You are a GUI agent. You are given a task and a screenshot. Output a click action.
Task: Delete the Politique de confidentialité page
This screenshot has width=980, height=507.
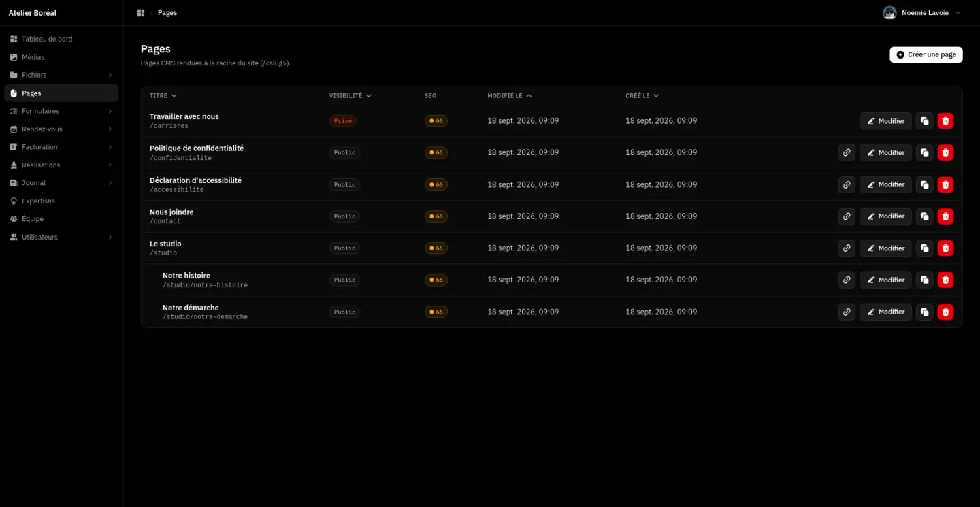[x=945, y=152]
